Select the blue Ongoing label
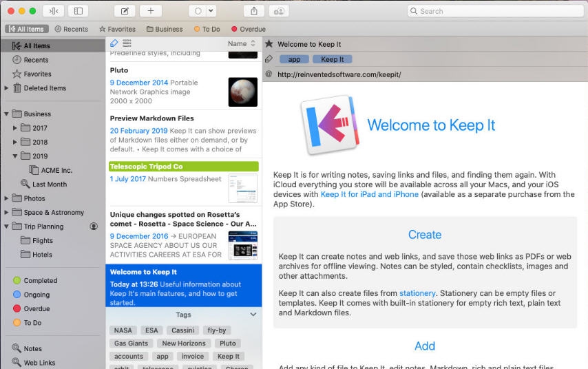 [x=31, y=295]
